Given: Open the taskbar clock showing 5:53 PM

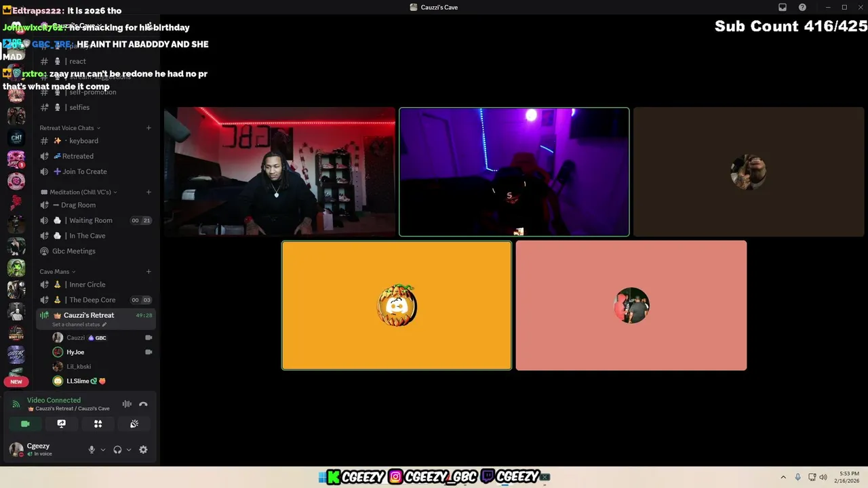Looking at the screenshot, I should point(848,477).
